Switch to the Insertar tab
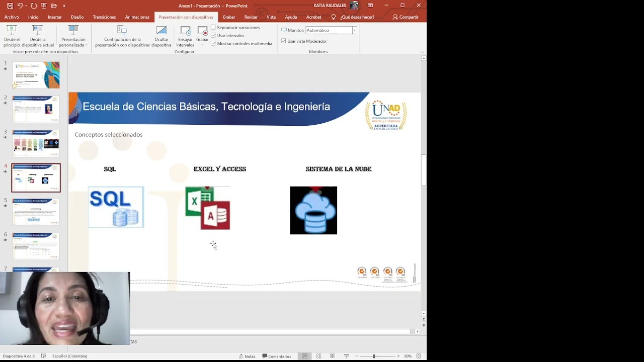 click(x=55, y=17)
